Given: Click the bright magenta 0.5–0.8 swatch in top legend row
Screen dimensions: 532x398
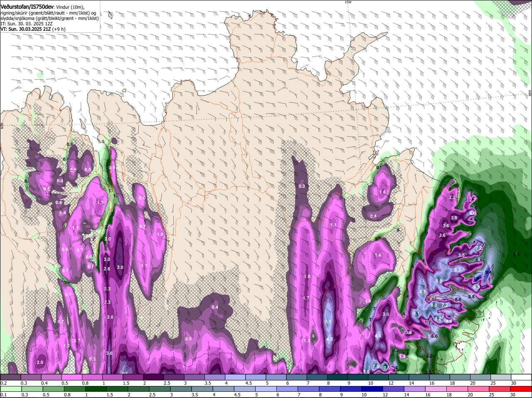Looking at the screenshot, I should pos(72,377).
